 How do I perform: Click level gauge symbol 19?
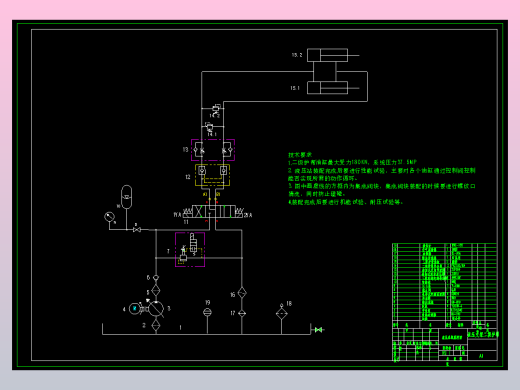click(207, 312)
